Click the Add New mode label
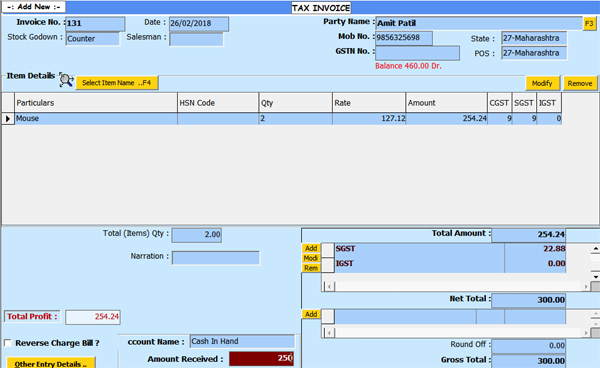The image size is (600, 368). click(34, 7)
